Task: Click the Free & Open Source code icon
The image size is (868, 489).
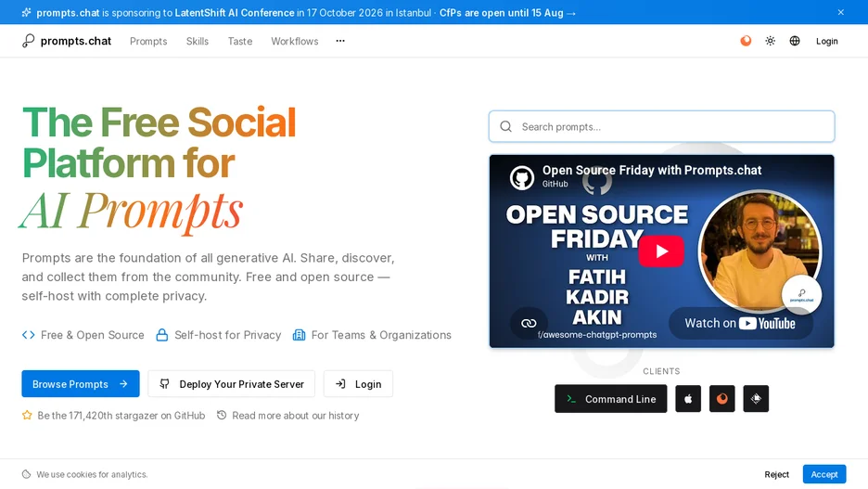Action: [x=28, y=335]
